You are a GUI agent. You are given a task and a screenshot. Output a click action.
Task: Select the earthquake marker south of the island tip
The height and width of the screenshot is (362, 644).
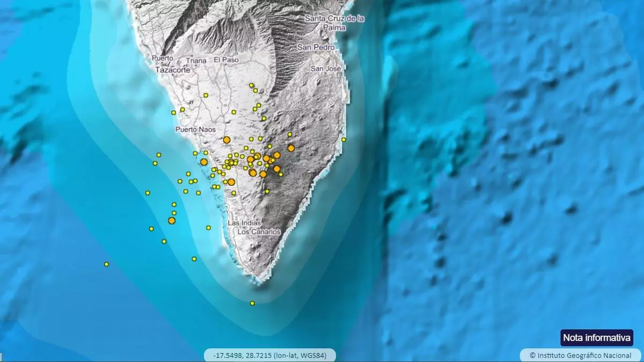(252, 303)
